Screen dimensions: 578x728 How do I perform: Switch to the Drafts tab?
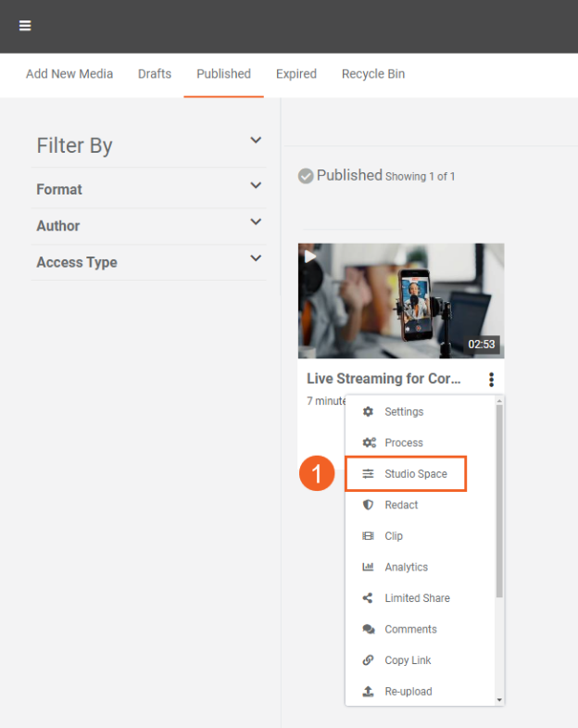pyautogui.click(x=155, y=74)
